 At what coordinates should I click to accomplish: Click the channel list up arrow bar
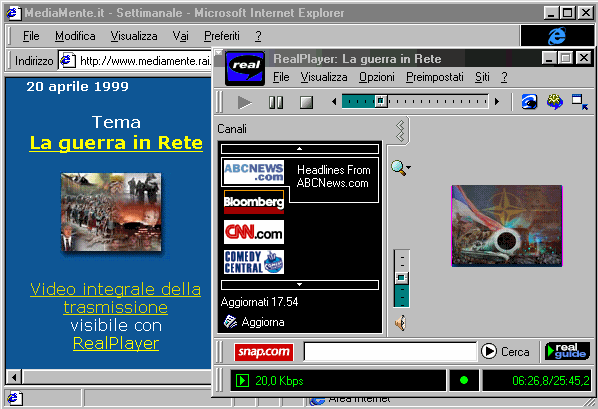[300, 148]
